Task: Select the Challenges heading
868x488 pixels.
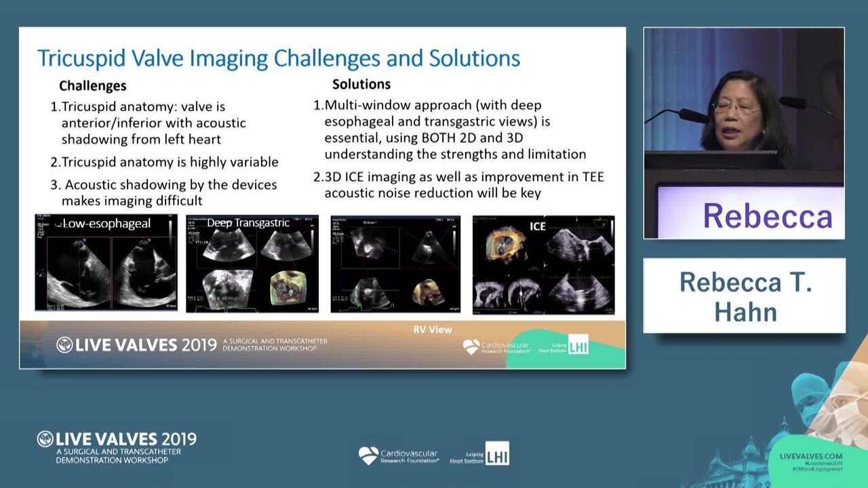Action: [x=92, y=85]
